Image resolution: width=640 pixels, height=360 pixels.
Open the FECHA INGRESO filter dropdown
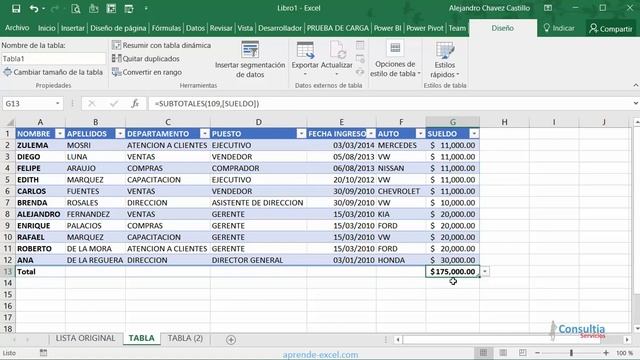point(371,134)
